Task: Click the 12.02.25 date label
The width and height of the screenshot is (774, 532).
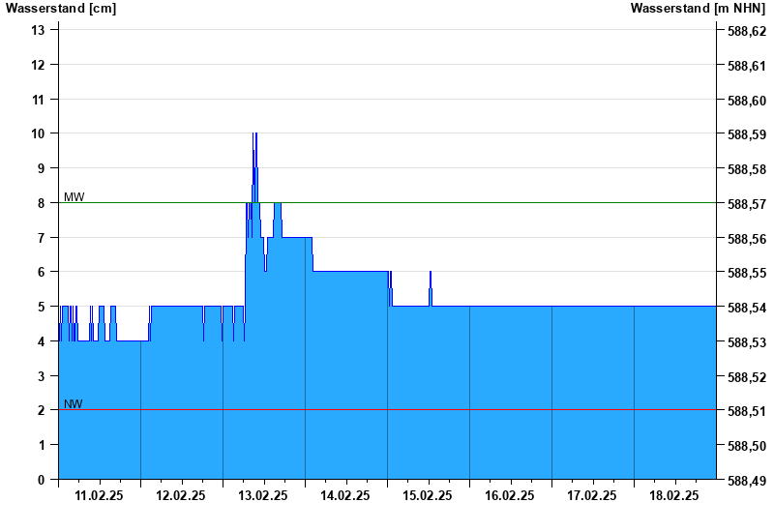Action: [x=181, y=495]
